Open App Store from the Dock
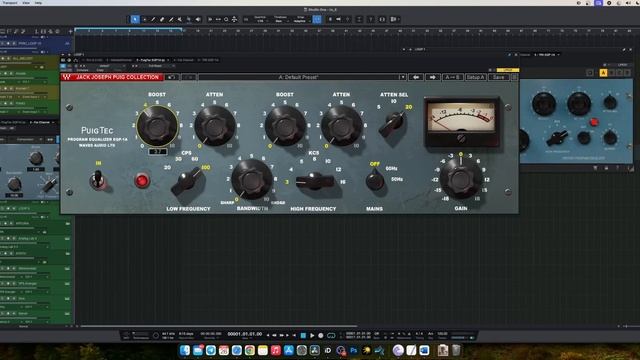The image size is (640, 360). 289,350
